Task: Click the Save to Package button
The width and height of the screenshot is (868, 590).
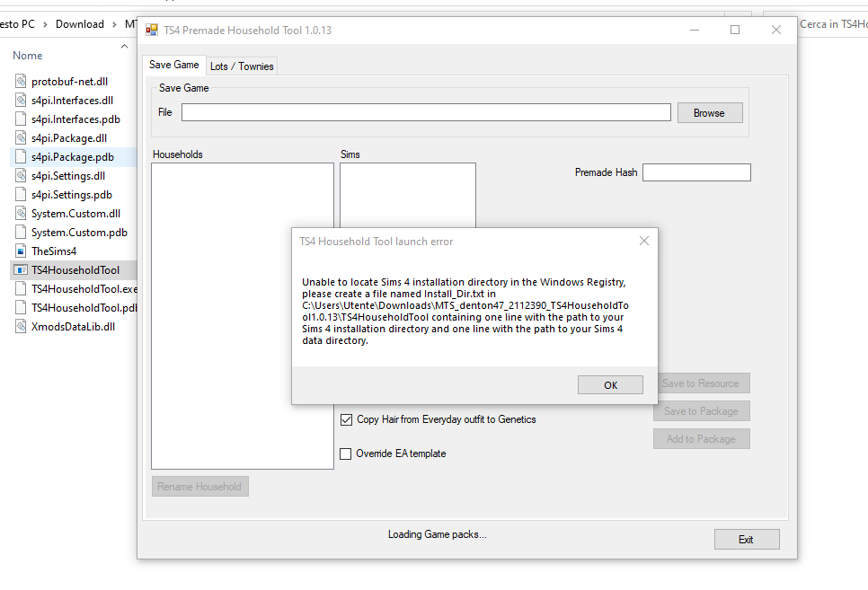Action: (x=702, y=411)
